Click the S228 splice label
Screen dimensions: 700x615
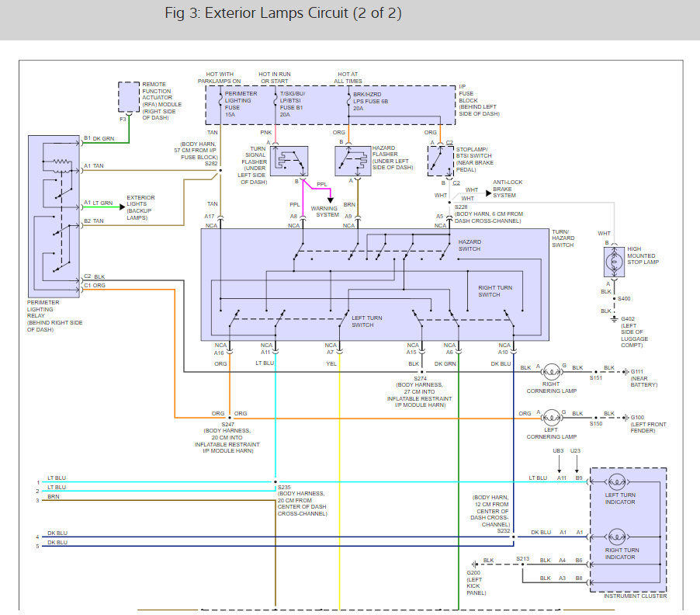tap(461, 207)
